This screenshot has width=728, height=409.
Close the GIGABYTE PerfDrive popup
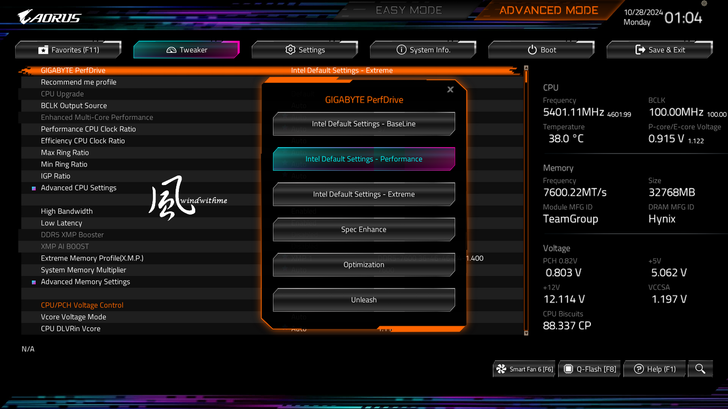450,90
